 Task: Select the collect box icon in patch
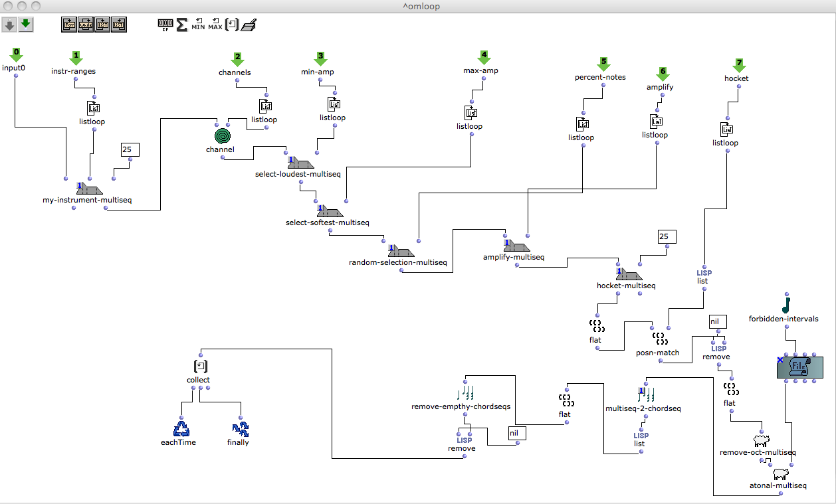(200, 367)
